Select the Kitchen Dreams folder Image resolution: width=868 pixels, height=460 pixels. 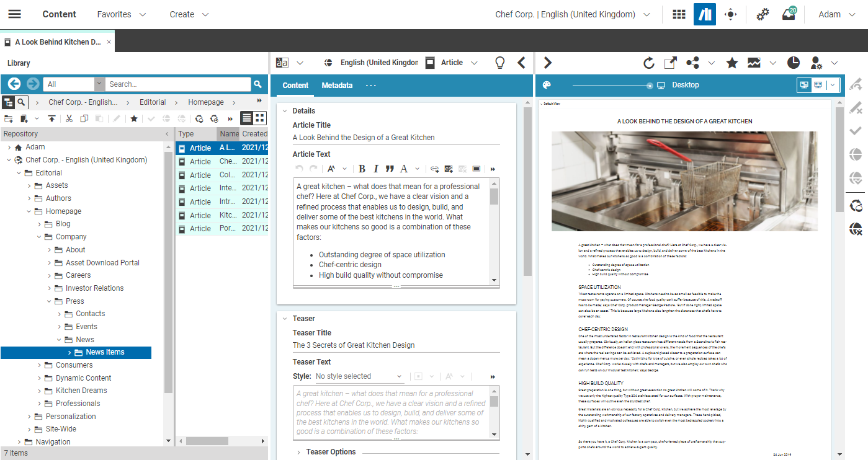81,391
